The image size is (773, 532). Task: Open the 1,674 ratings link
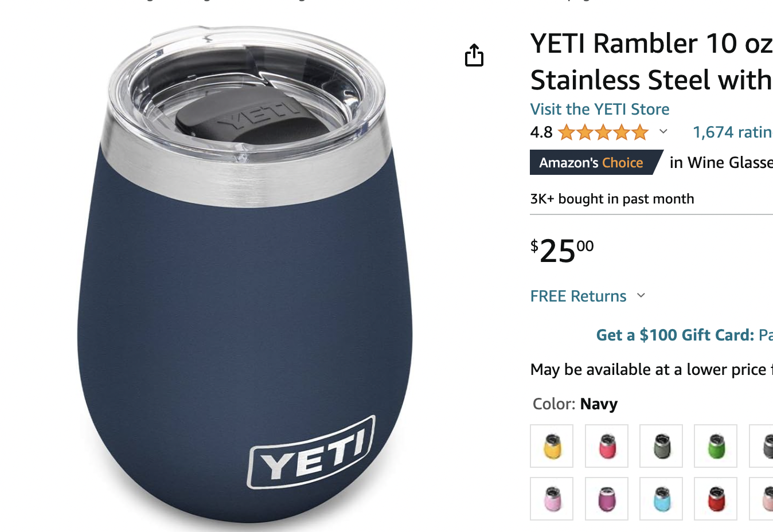(x=732, y=132)
